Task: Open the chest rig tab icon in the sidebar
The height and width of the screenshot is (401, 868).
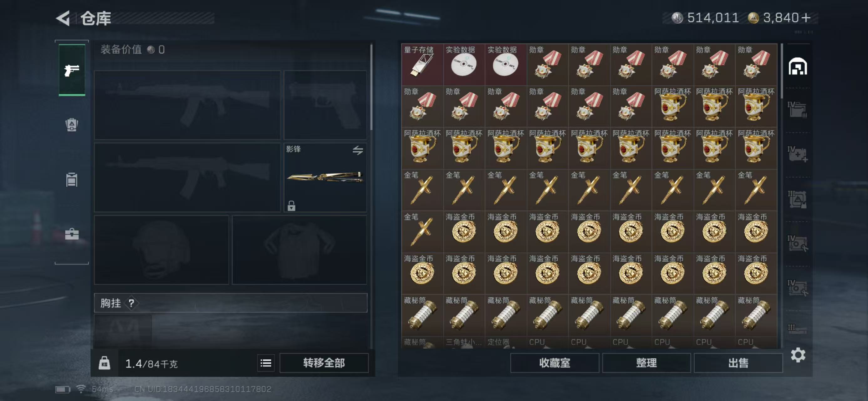Action: 72,180
